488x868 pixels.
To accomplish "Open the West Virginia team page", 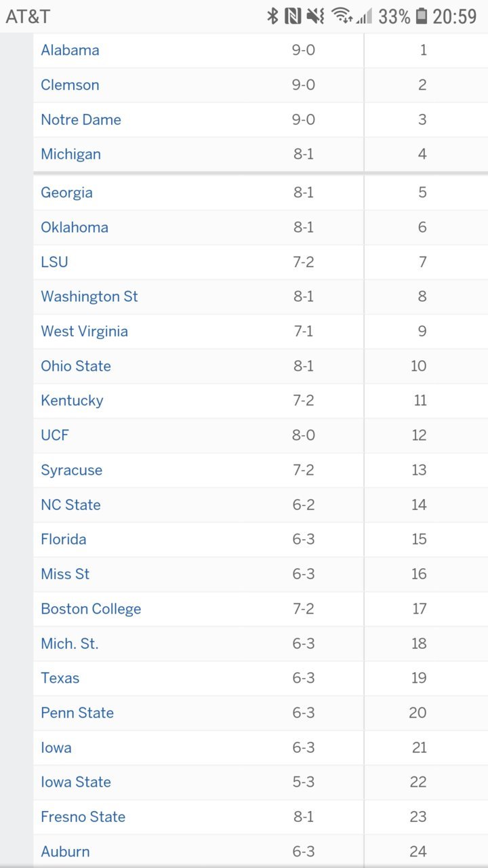I will point(84,331).
